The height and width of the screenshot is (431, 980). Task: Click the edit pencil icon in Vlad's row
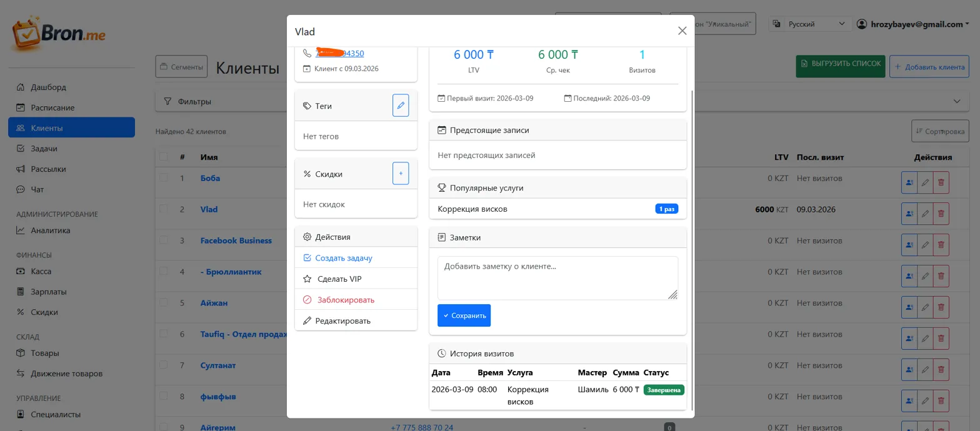(925, 214)
